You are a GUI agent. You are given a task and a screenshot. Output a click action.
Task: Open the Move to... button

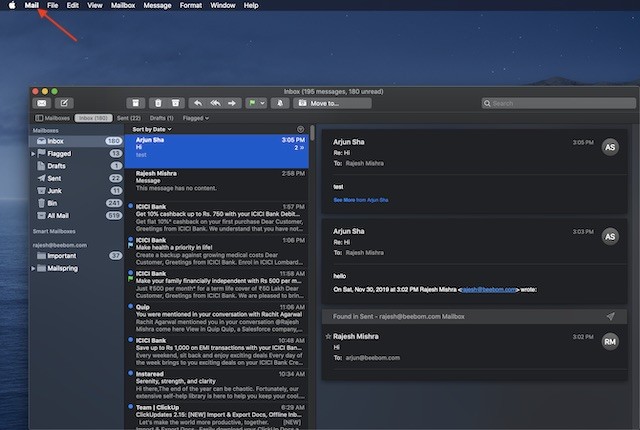coord(332,103)
